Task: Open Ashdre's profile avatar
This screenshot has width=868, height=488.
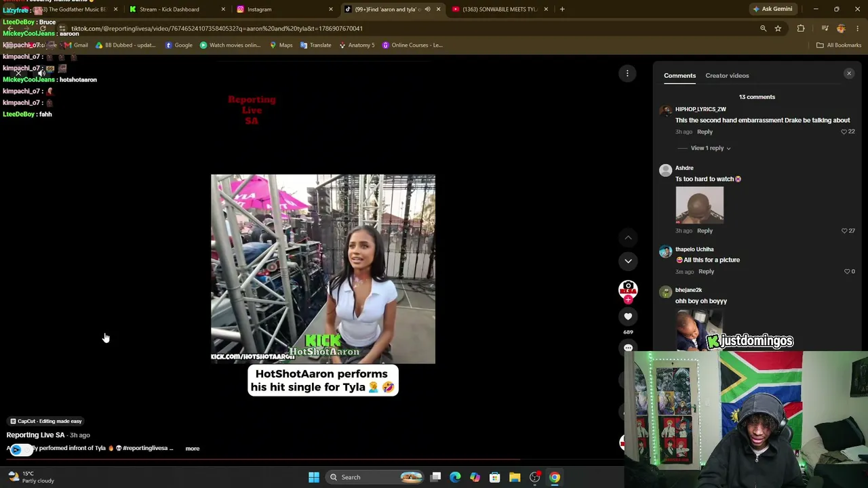Action: (665, 170)
